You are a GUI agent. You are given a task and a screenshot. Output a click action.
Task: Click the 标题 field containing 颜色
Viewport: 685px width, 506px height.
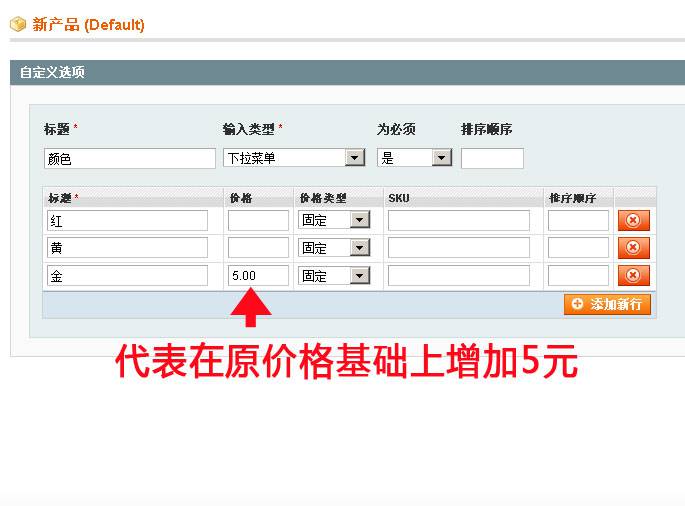(x=130, y=158)
